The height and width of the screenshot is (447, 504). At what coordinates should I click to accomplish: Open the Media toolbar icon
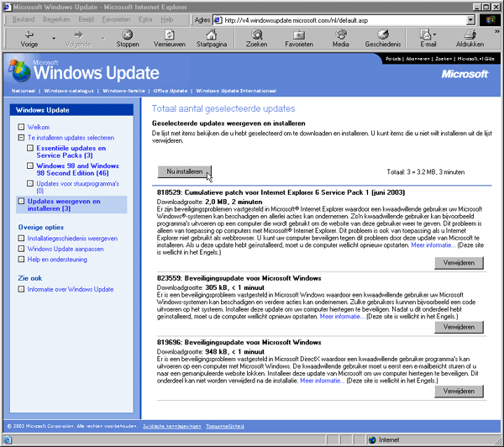tap(341, 34)
